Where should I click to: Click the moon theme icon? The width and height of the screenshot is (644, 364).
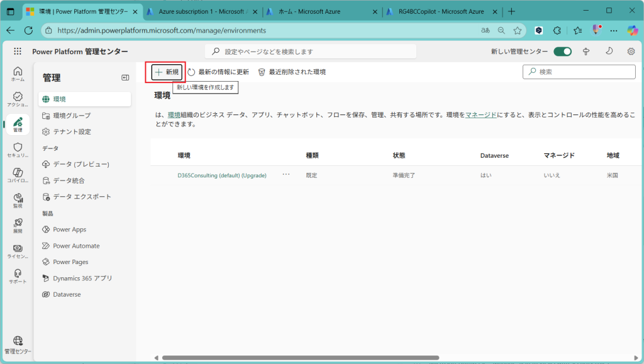pyautogui.click(x=609, y=52)
